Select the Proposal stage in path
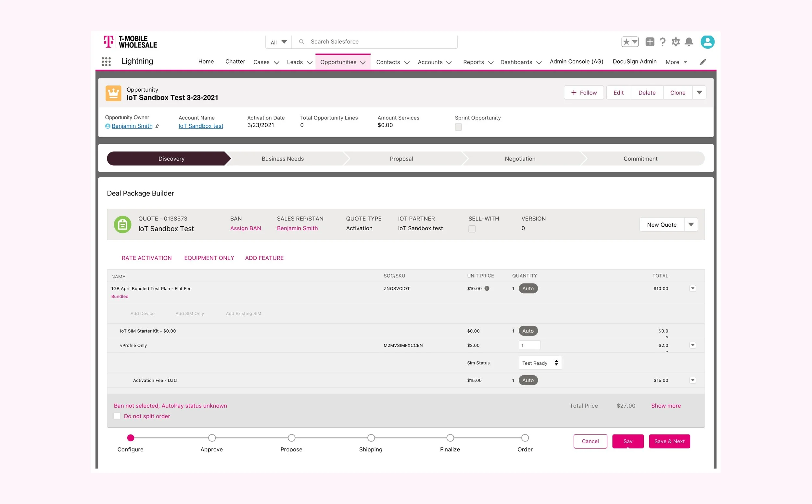Viewport: 812px width, 504px height. point(401,159)
